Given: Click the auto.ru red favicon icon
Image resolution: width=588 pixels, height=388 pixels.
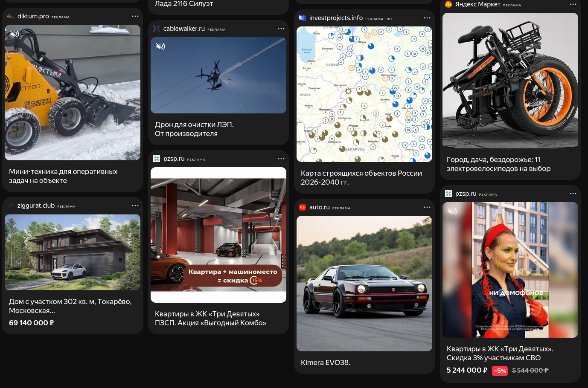Looking at the screenshot, I should click(x=303, y=207).
